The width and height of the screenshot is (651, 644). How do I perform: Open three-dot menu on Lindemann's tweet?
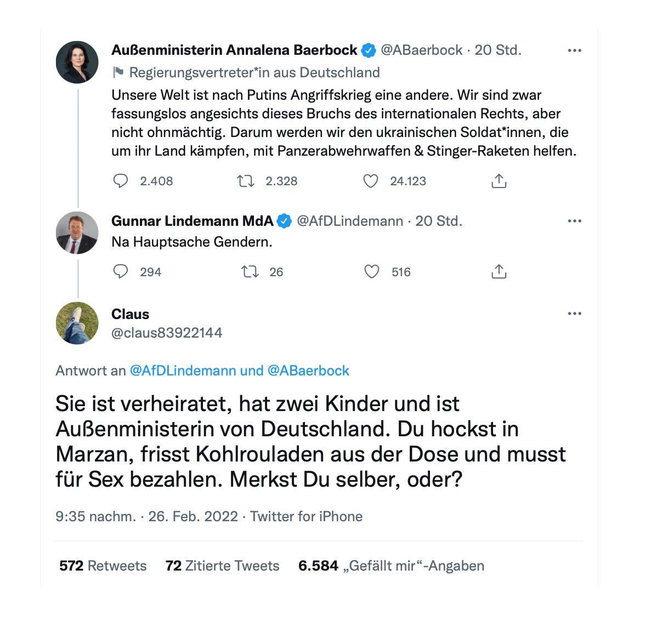574,221
